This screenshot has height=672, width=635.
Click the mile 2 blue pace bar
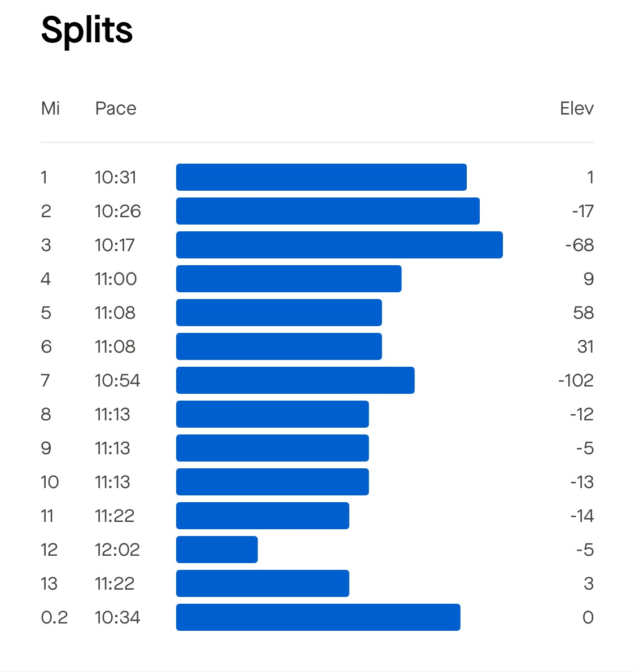[327, 211]
